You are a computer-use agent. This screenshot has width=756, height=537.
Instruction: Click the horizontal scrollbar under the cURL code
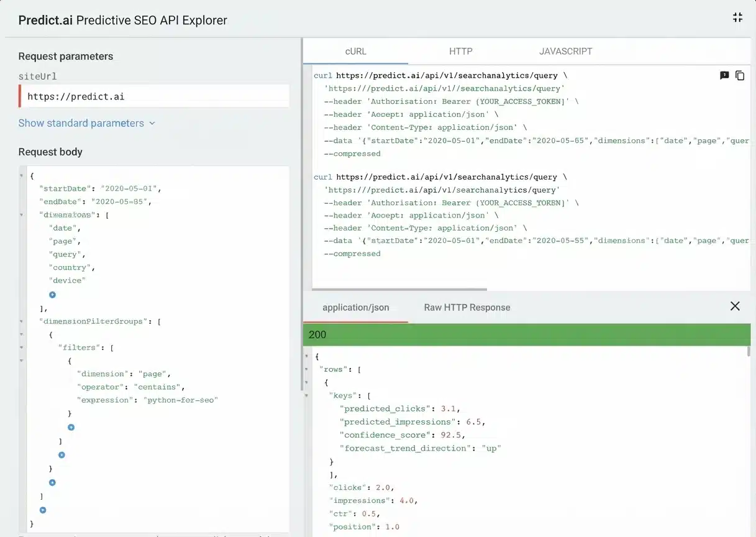point(399,289)
